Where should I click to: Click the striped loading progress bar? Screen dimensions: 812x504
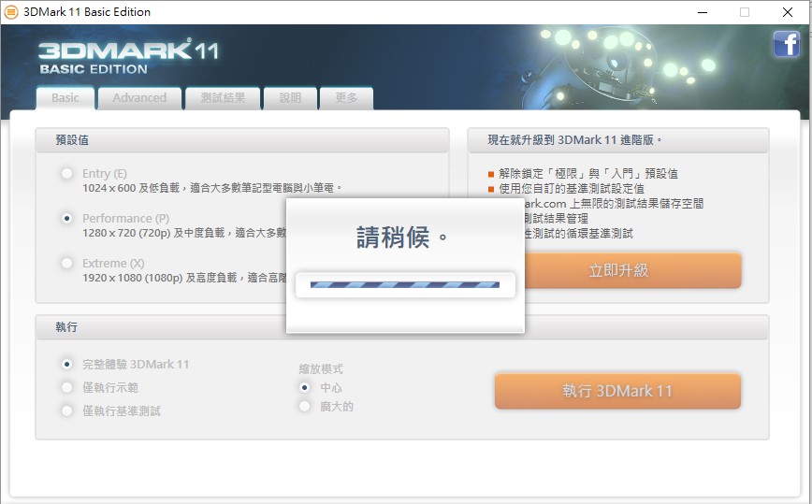point(405,284)
